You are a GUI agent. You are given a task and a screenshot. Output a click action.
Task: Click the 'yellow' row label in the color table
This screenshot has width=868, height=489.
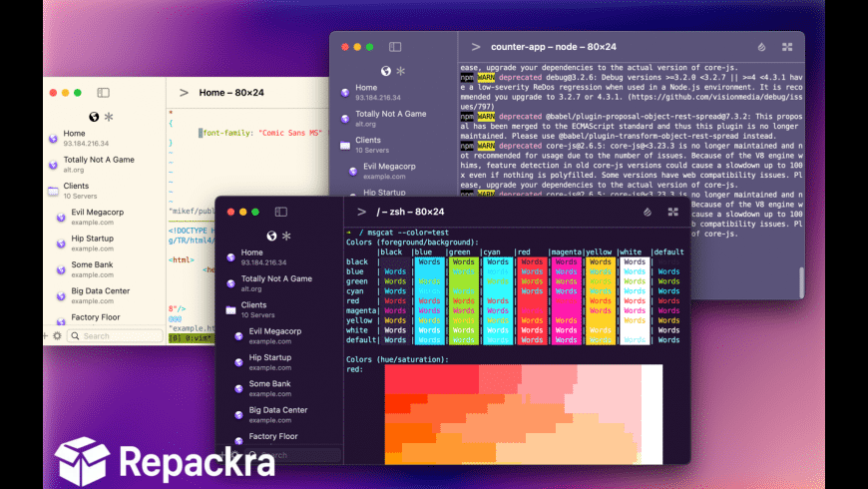click(x=359, y=320)
